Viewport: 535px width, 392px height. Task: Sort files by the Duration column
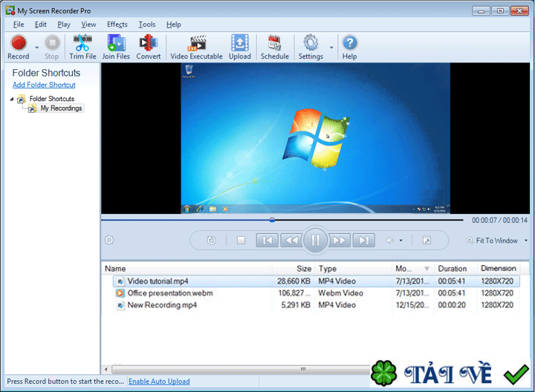click(x=455, y=269)
